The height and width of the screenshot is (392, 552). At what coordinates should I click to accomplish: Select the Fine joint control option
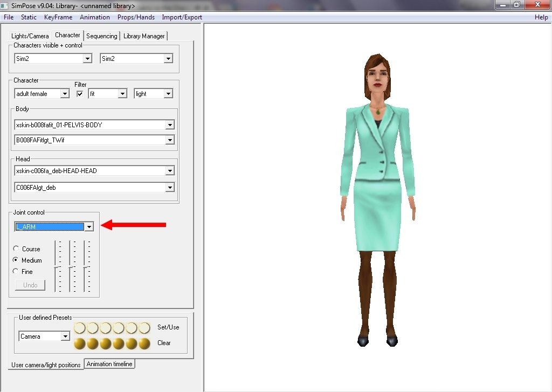coord(16,272)
